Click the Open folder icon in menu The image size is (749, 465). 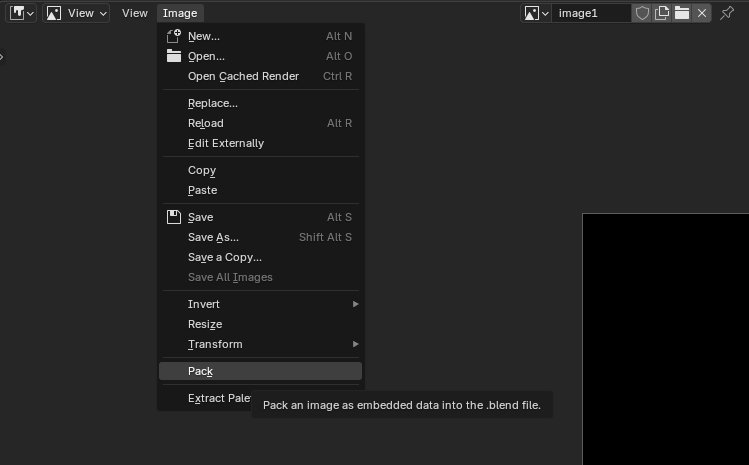(174, 56)
